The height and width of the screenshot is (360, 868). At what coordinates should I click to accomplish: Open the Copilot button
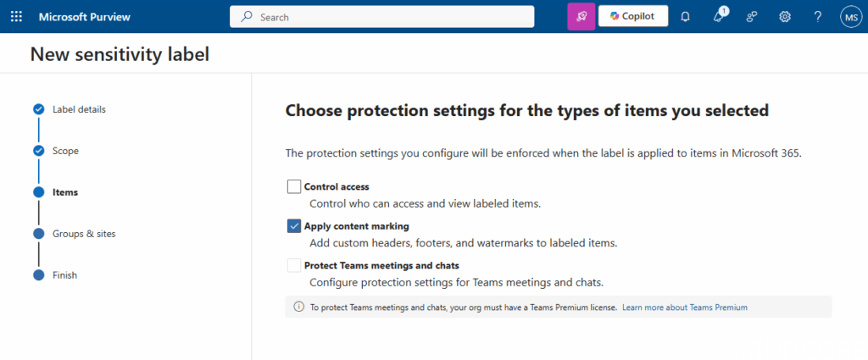tap(632, 16)
